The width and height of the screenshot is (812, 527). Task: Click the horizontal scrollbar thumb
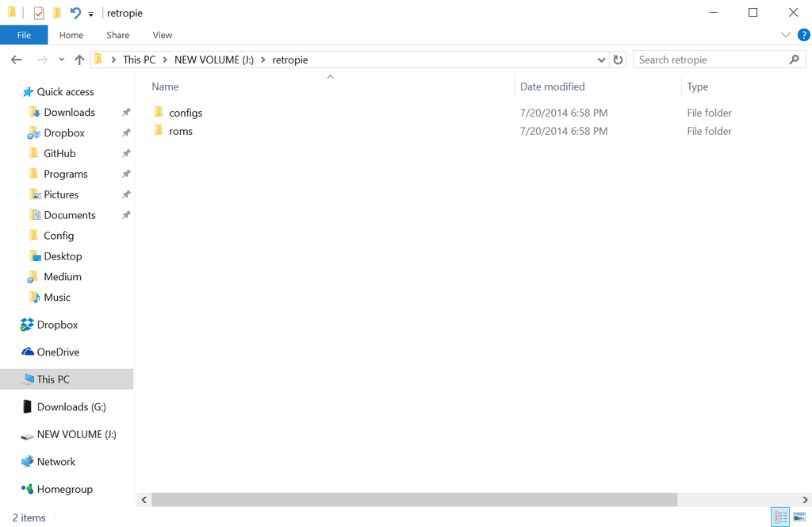(414, 499)
